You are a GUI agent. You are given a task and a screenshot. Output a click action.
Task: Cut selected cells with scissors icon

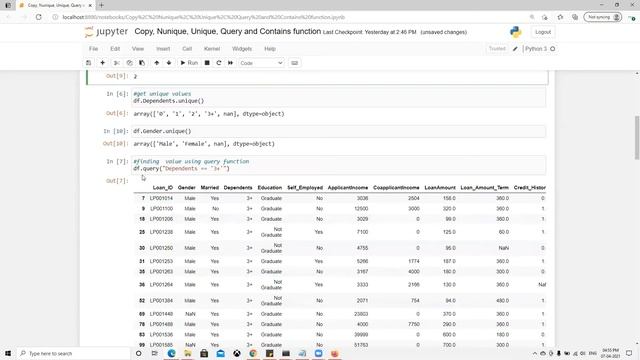[117, 63]
